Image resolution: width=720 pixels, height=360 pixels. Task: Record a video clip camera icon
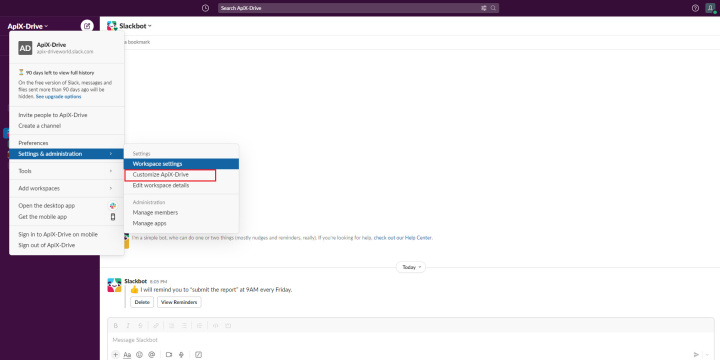coord(169,354)
